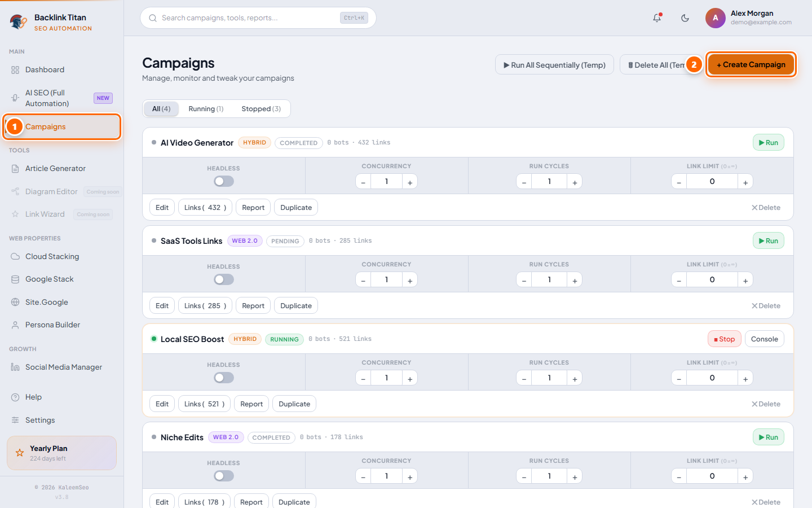The width and height of the screenshot is (812, 508).
Task: Click the Yearly Plan star icon
Action: [x=20, y=453]
